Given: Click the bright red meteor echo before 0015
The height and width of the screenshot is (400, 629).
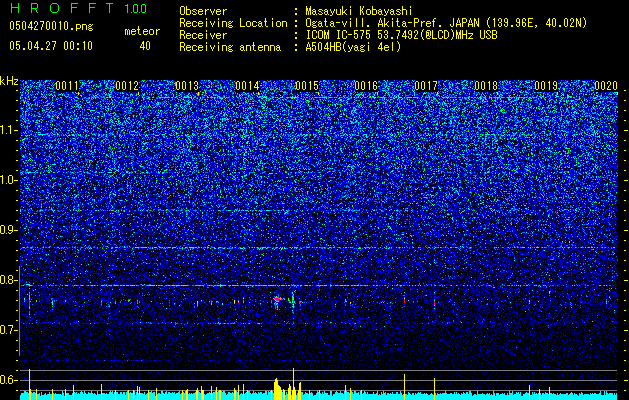Looking at the screenshot, I should [277, 301].
